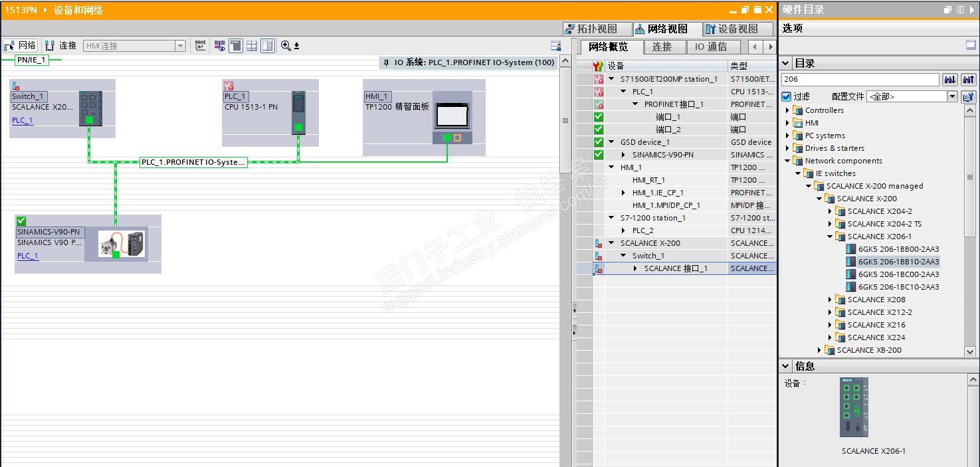
Task: Click the overview navigation icon at toolbar right
Action: tap(555, 46)
